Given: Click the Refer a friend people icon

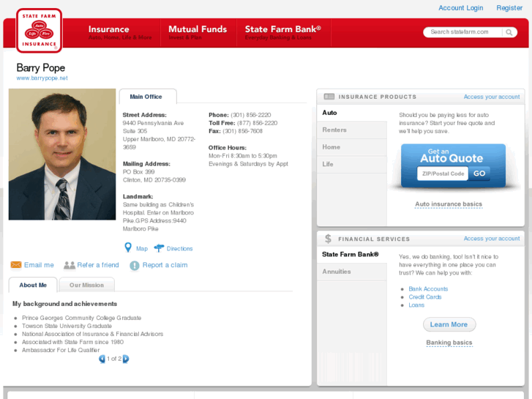Looking at the screenshot, I should (70, 265).
